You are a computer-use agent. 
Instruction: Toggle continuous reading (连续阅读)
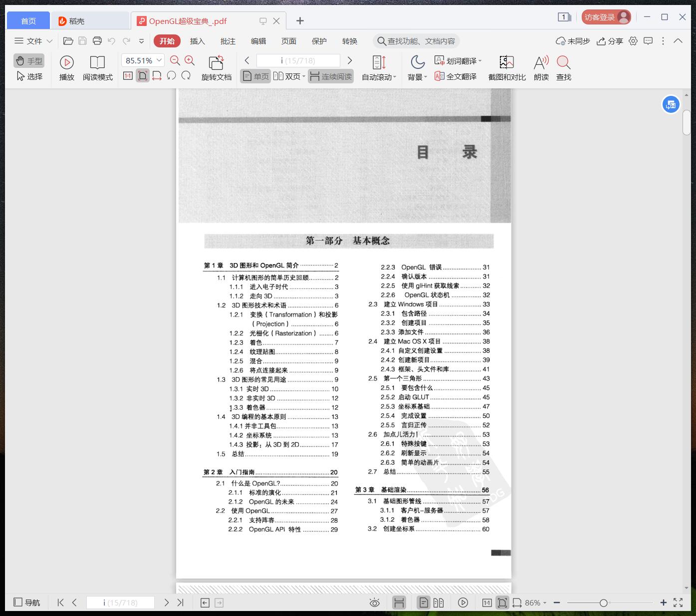(x=331, y=76)
